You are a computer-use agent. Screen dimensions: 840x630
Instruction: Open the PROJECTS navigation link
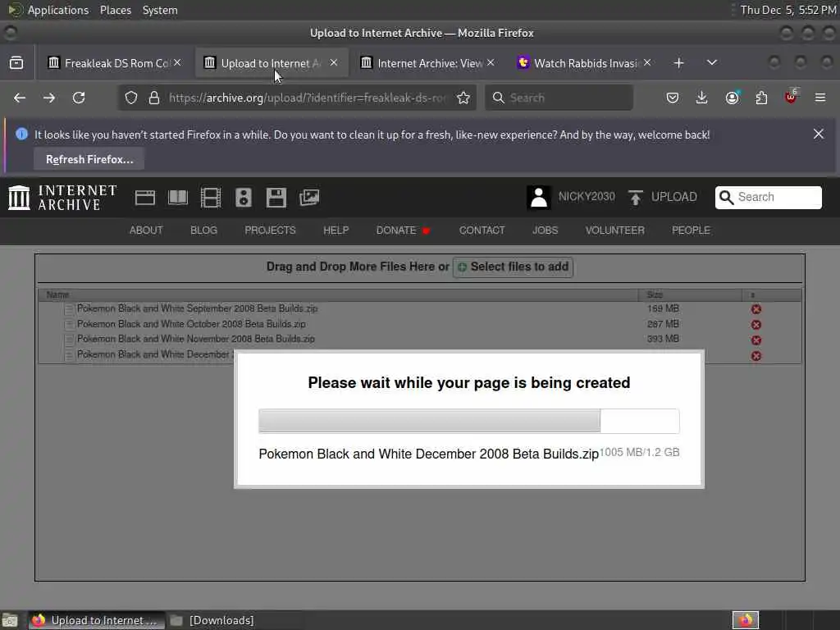[270, 231]
